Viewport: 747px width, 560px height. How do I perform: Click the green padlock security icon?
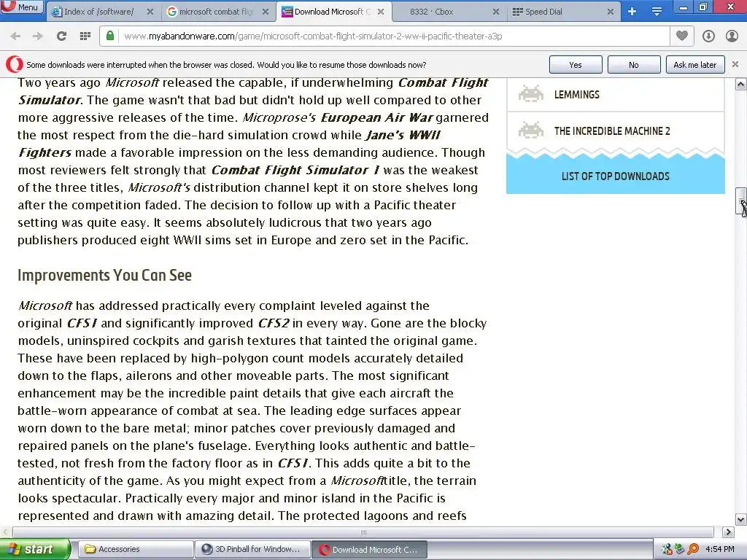pyautogui.click(x=110, y=36)
